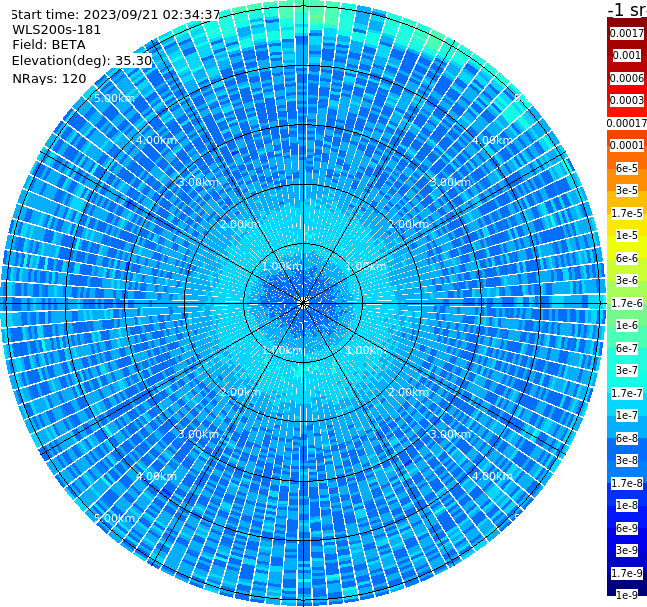
Task: Click the 0.00017 colorbar label
Action: click(627, 123)
